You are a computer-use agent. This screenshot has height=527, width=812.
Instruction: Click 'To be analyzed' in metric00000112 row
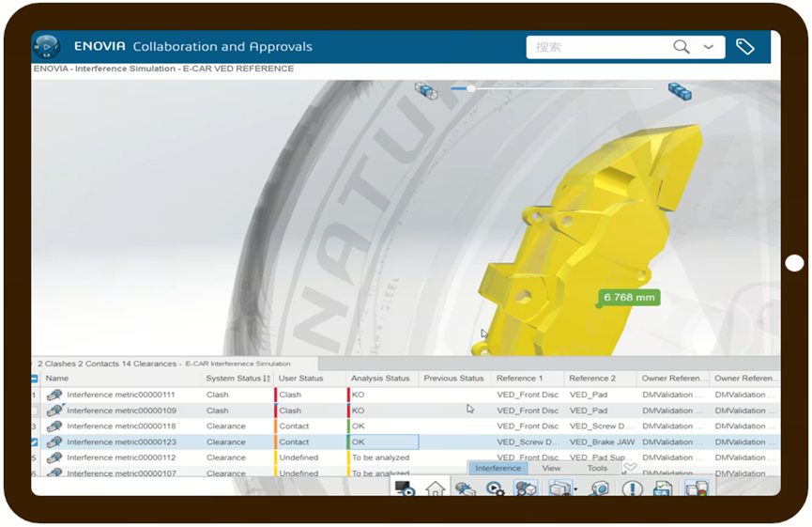coord(380,457)
